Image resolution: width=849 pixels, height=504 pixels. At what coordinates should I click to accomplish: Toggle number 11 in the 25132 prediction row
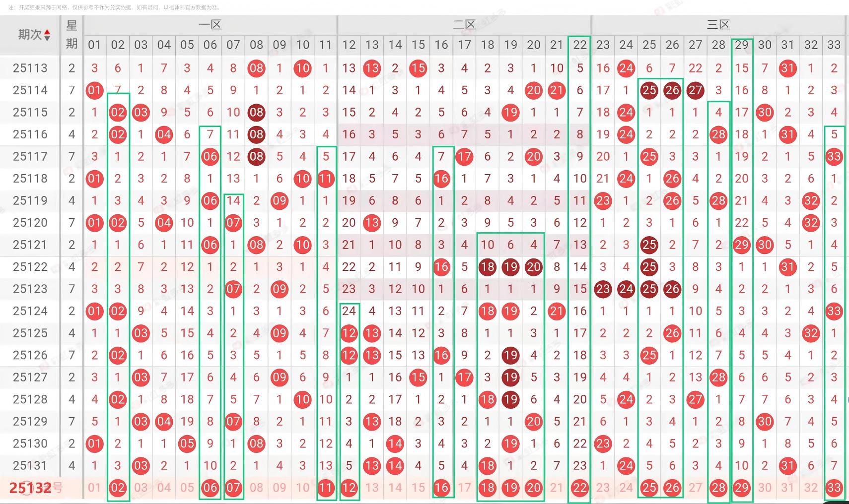tap(326, 488)
